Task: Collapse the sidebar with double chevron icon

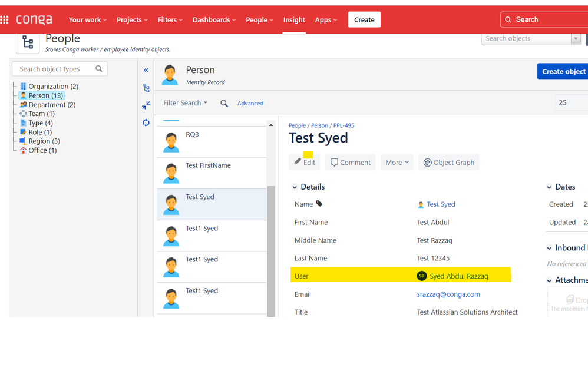Action: [x=146, y=70]
